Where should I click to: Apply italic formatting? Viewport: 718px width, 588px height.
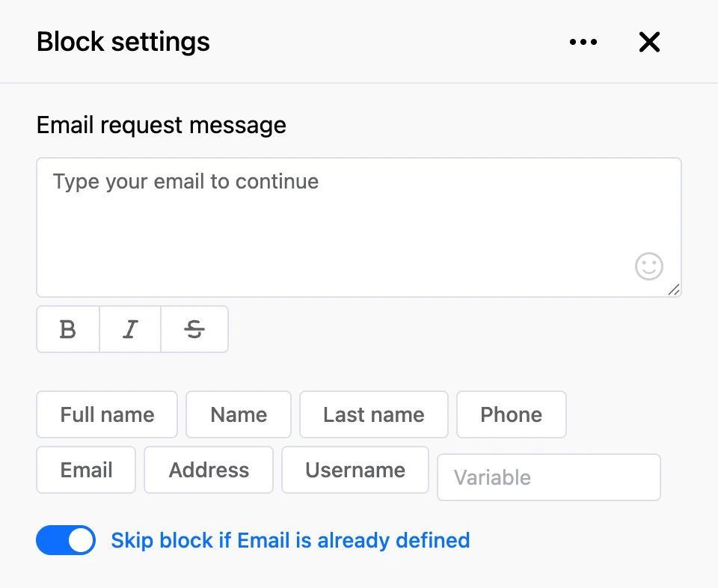130,329
